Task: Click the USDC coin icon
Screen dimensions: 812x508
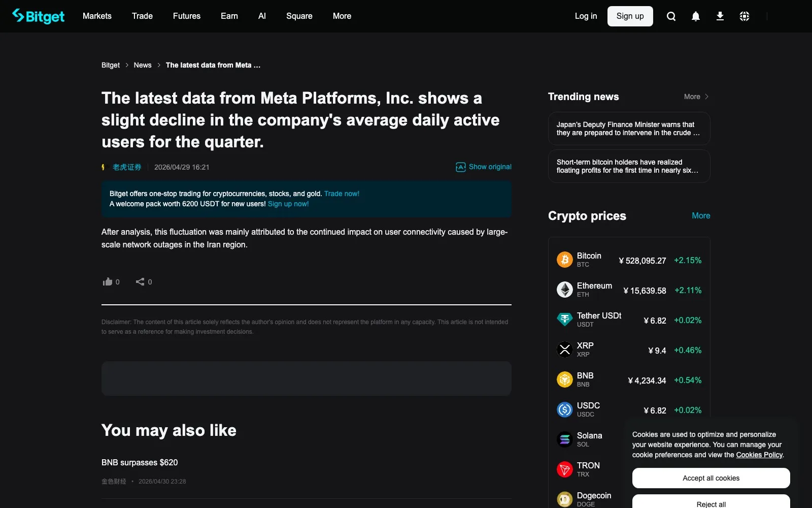Action: tap(565, 409)
